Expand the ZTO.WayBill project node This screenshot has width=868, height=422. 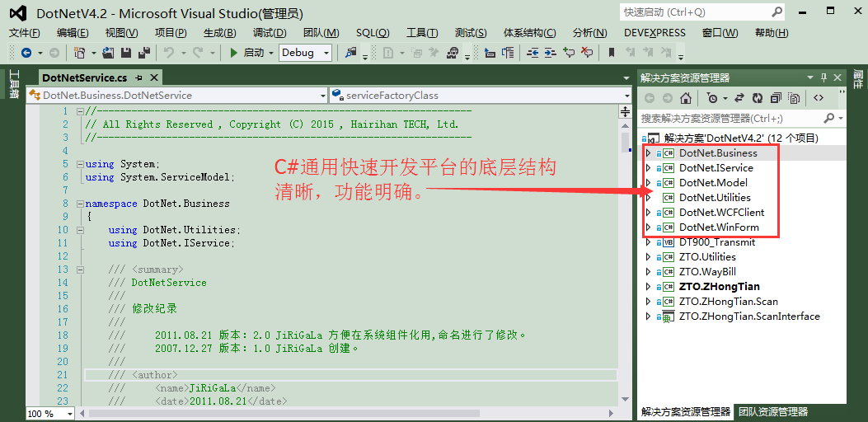tap(648, 272)
